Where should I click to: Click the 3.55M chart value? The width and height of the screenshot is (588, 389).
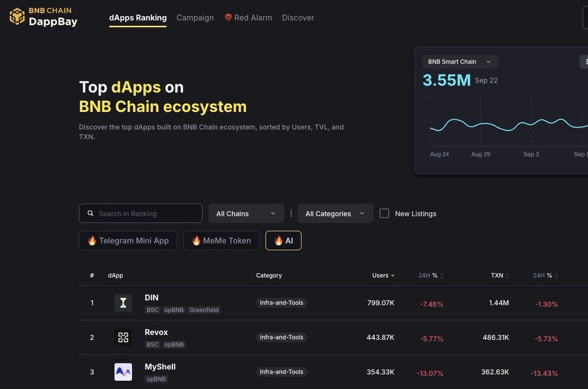(x=446, y=80)
